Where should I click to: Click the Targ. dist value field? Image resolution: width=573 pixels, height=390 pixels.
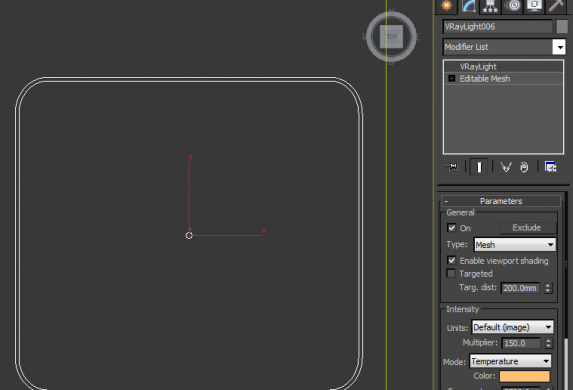520,288
